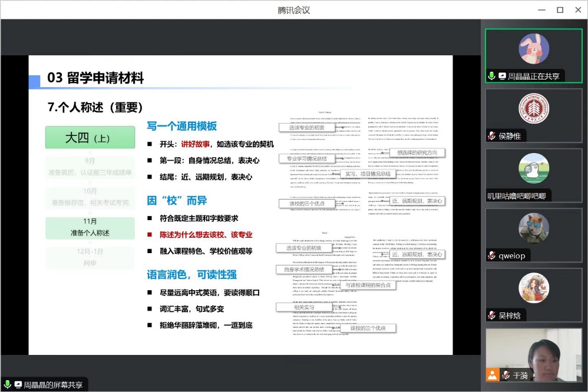Screen dimensions: 588x392
Task: Click the screen-share icon in 周晶晶's participant tile
Action: coord(501,76)
